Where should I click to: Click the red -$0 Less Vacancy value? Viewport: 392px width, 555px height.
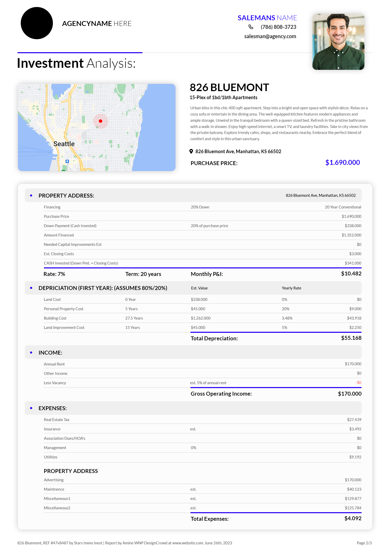click(x=358, y=383)
